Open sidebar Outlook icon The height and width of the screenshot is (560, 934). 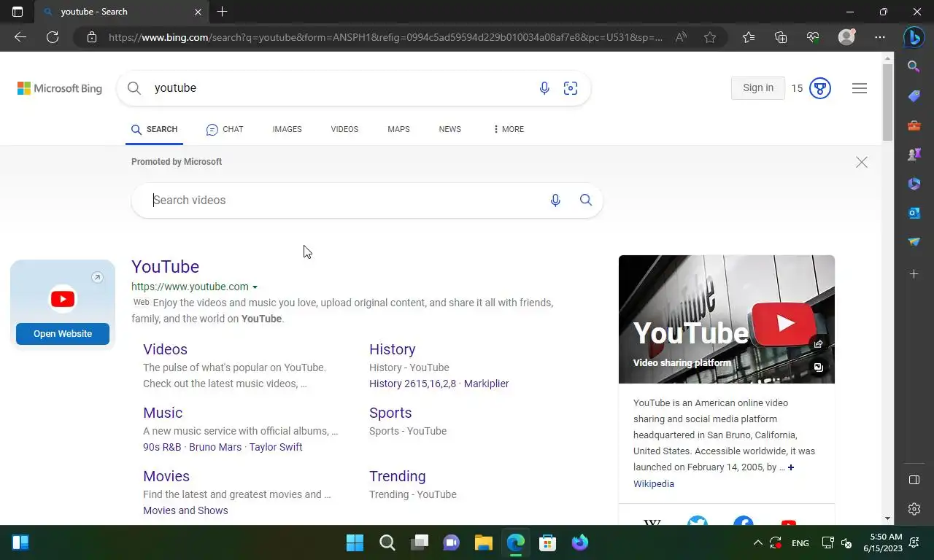point(914,213)
